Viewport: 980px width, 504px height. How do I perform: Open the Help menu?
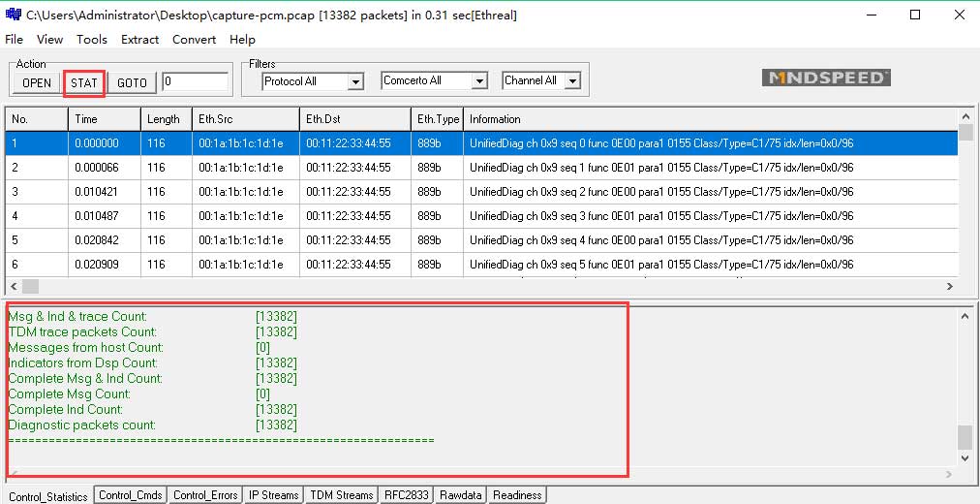tap(242, 40)
